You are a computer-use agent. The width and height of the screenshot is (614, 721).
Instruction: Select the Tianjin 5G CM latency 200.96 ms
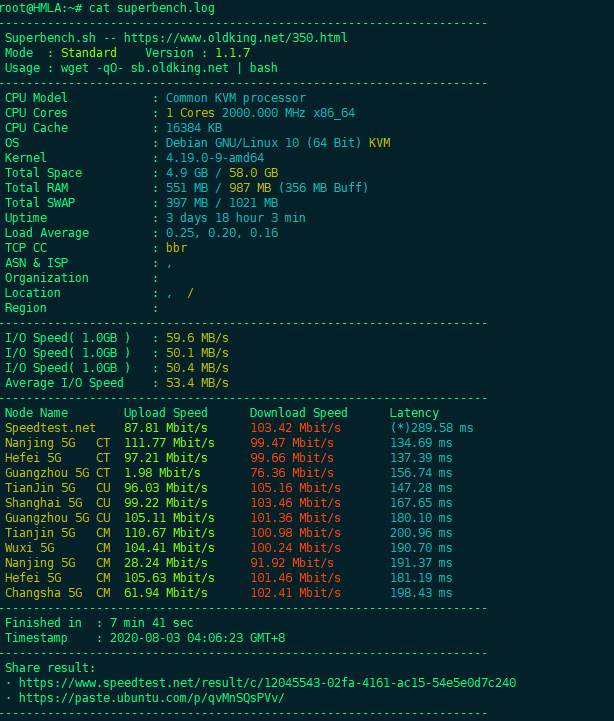(421, 533)
